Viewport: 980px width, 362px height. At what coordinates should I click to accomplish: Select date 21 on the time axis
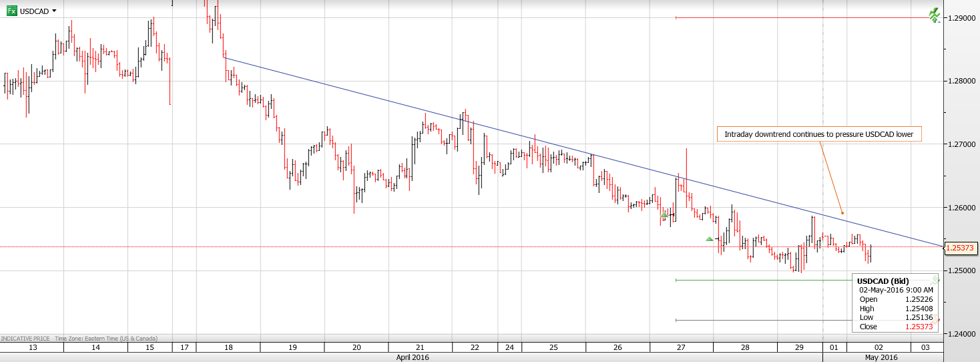tap(420, 347)
